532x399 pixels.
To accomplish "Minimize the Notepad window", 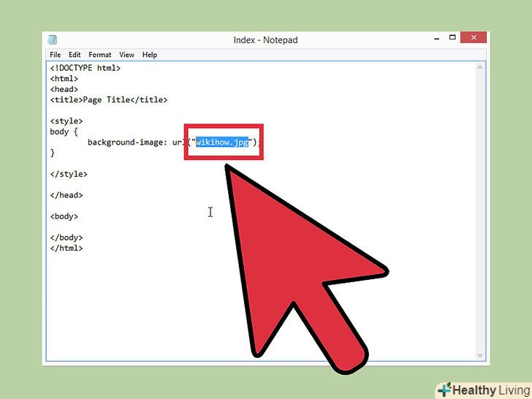I will 437,38.
